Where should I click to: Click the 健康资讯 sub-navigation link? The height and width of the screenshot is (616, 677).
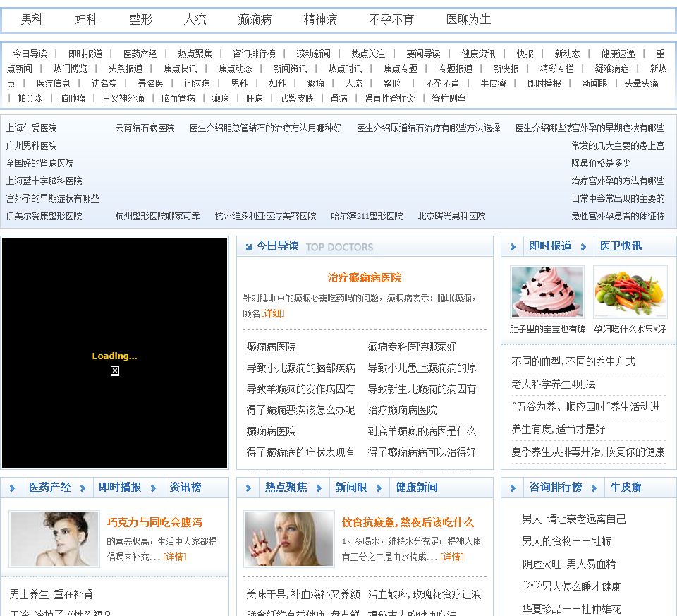coord(478,54)
